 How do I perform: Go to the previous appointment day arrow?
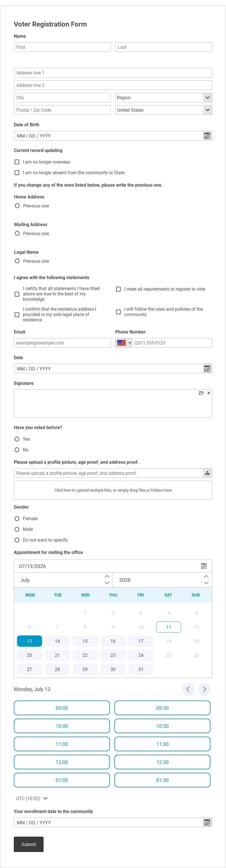pyautogui.click(x=188, y=689)
